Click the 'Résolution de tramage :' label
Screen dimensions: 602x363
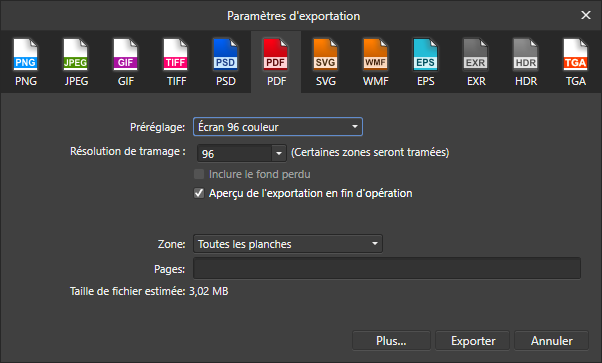pyautogui.click(x=127, y=151)
